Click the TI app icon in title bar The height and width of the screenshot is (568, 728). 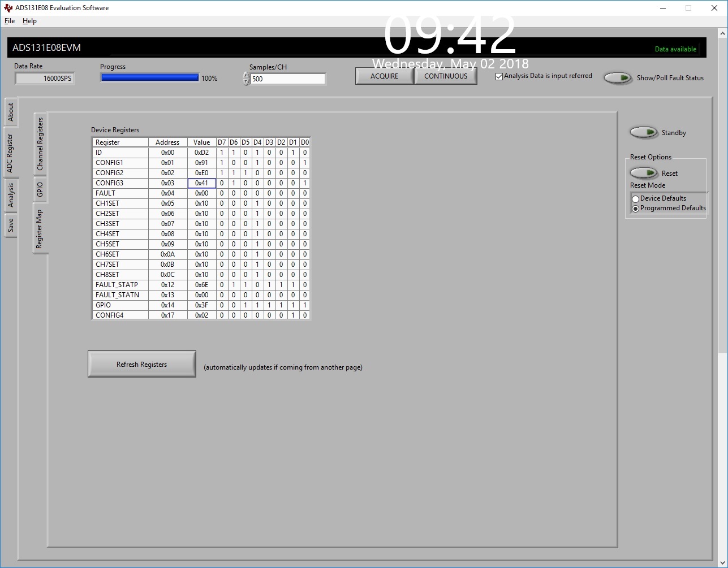tap(8, 8)
